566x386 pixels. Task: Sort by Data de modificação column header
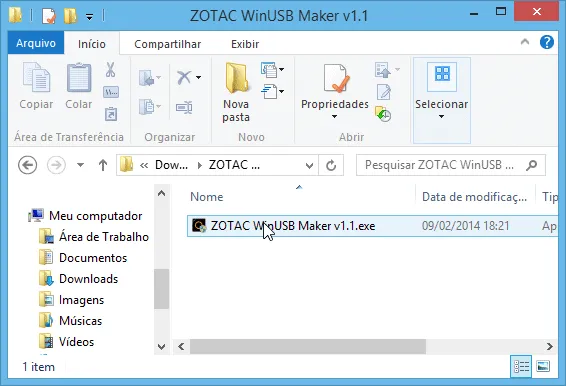coord(475,197)
